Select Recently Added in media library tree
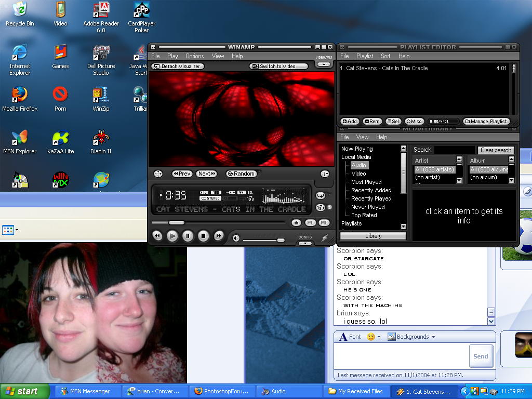532x399 pixels. point(371,190)
